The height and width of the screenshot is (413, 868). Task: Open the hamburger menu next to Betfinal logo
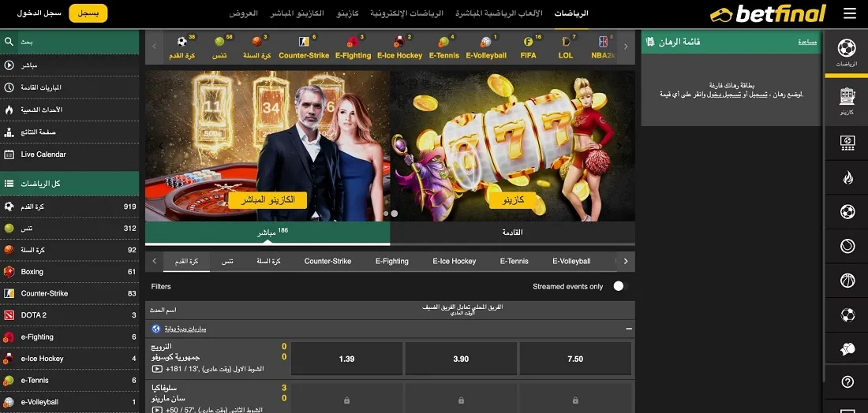click(850, 14)
